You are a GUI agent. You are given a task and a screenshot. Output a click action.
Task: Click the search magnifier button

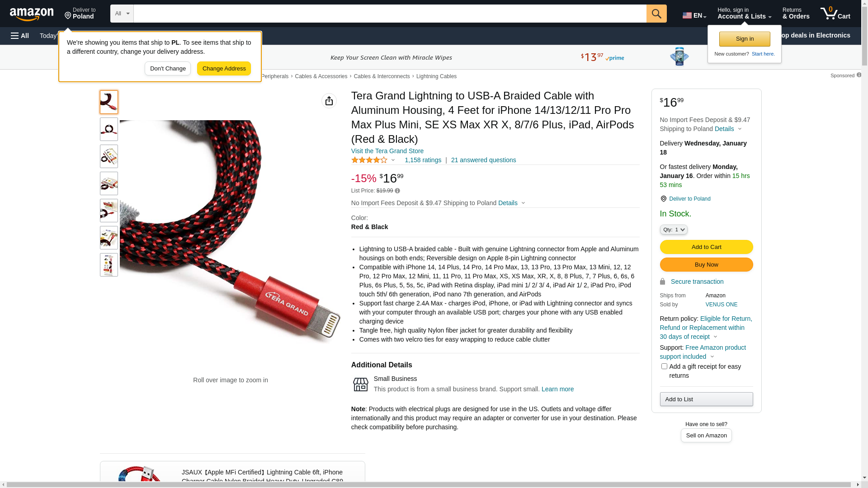tap(656, 14)
